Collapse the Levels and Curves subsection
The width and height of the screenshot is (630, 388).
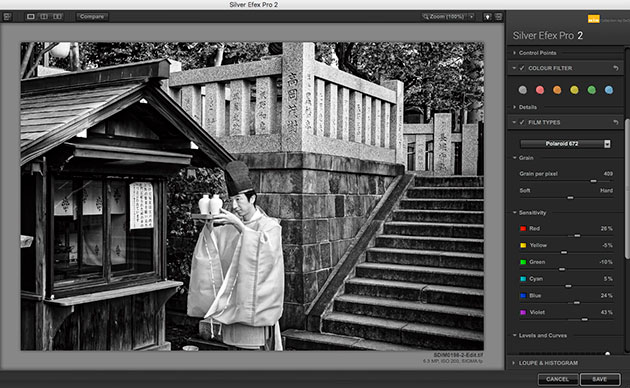[514, 335]
